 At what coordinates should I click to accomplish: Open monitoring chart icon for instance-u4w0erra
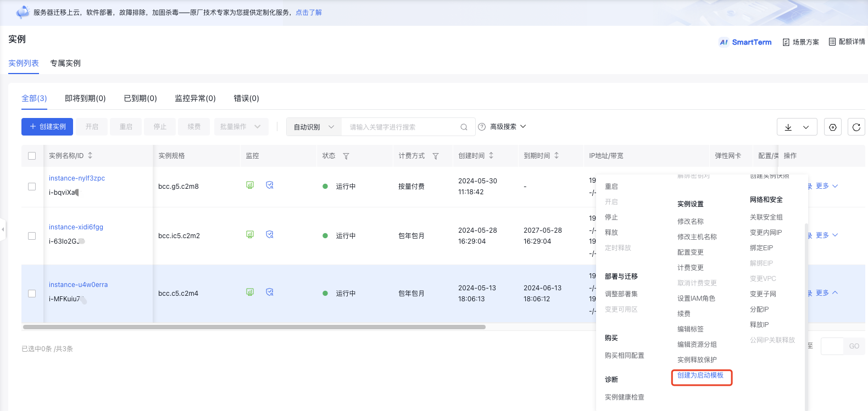click(x=250, y=292)
